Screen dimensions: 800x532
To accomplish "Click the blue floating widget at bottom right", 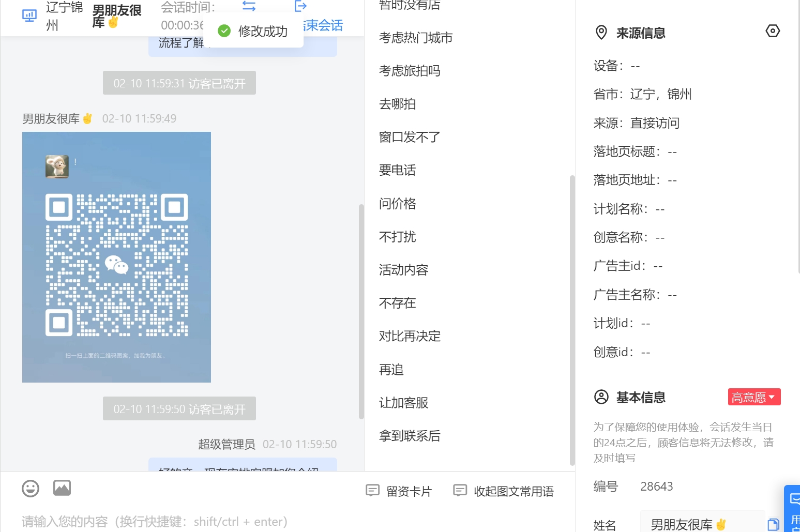I will pos(792,509).
